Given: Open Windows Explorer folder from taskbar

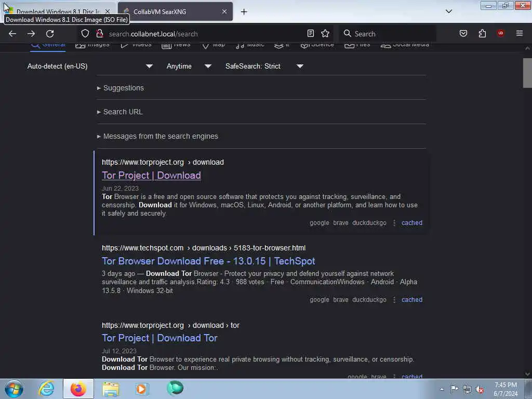Looking at the screenshot, I should click(111, 389).
